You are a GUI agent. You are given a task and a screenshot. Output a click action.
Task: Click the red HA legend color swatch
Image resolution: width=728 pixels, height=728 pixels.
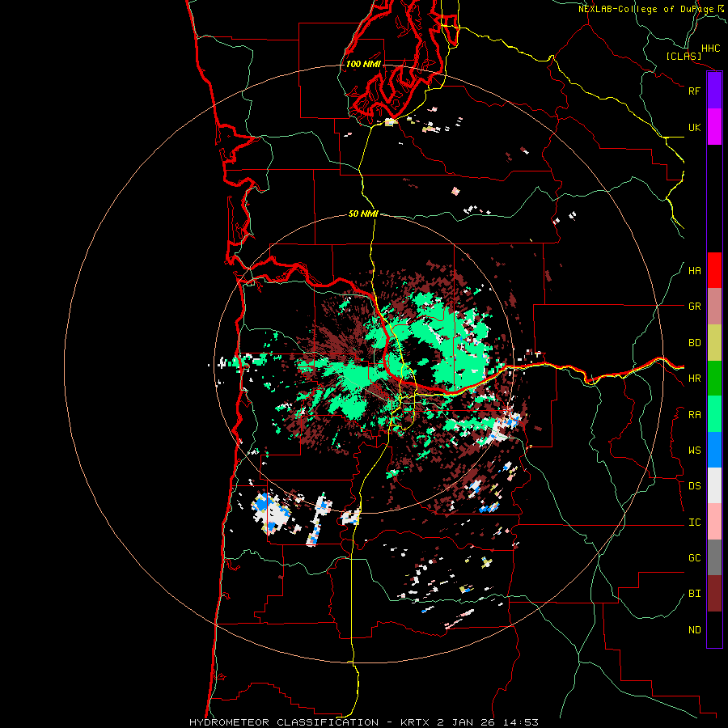click(x=714, y=270)
